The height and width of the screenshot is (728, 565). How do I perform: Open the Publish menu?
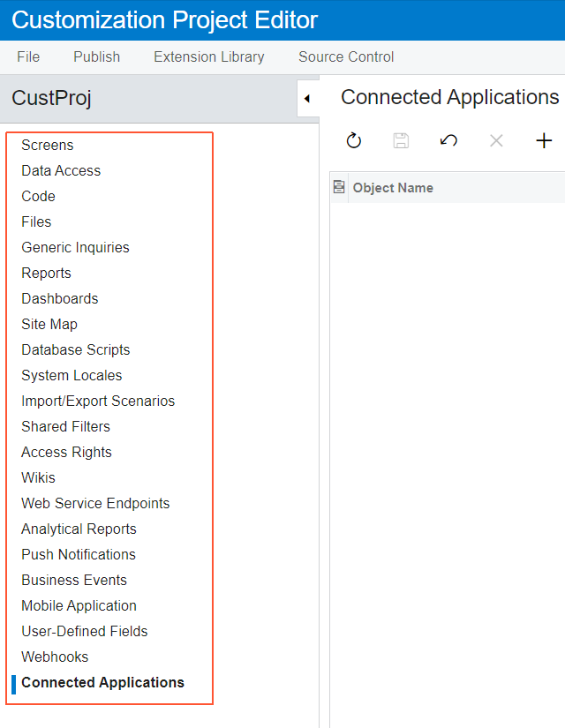[x=96, y=56]
